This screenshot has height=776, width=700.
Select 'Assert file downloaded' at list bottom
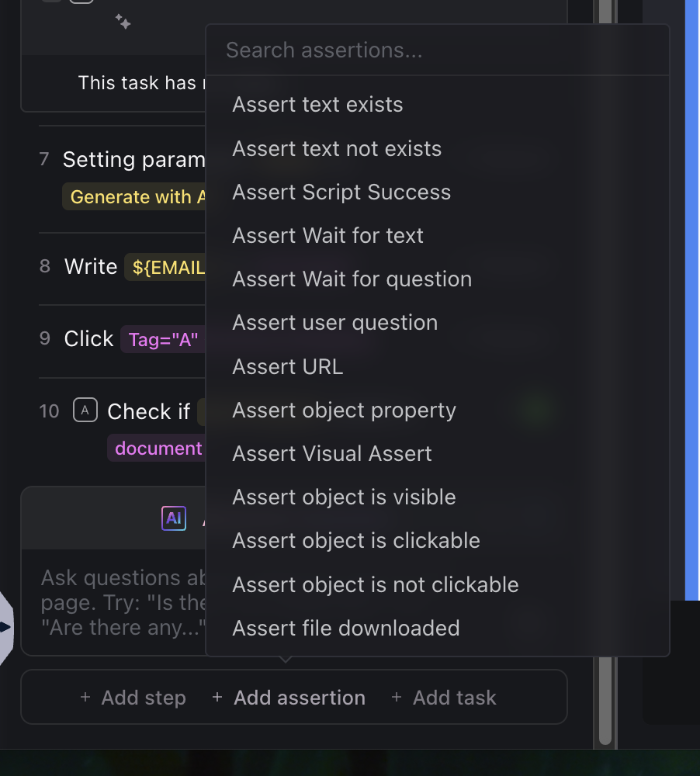(x=345, y=628)
